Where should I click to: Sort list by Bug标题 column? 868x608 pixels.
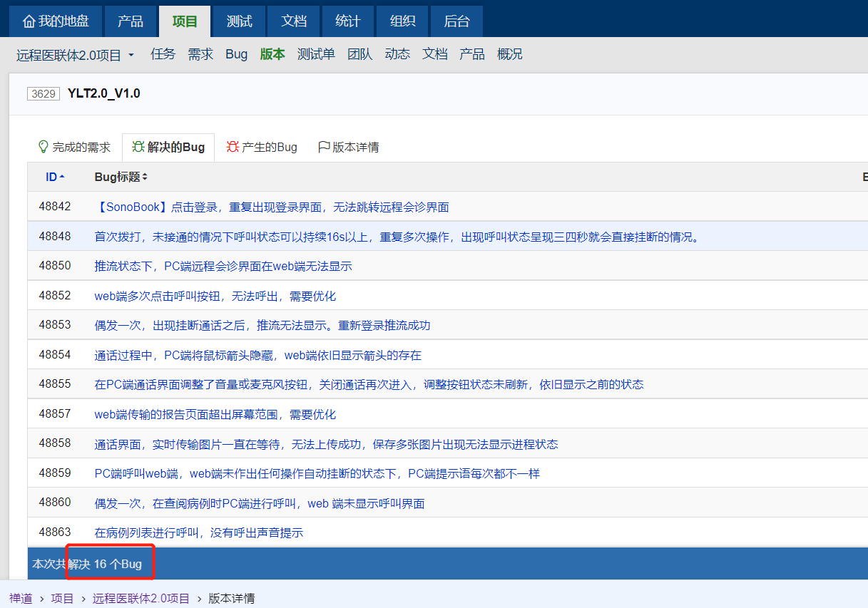[121, 177]
